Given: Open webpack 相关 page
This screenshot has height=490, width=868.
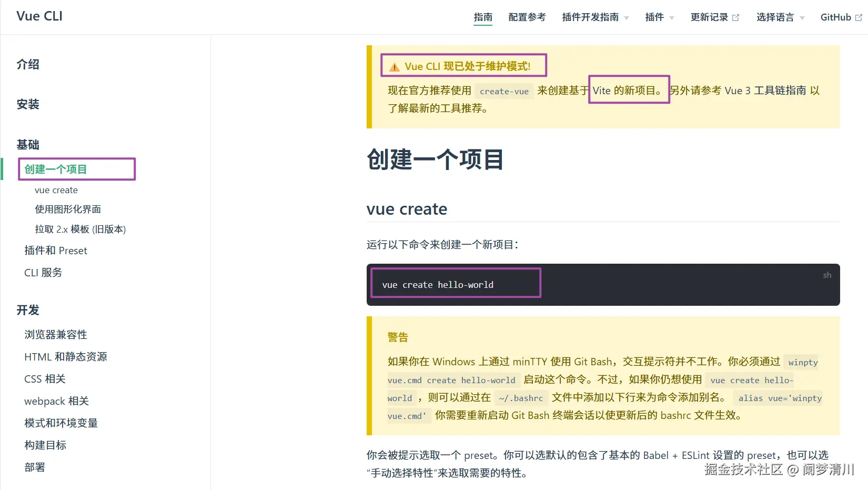Looking at the screenshot, I should point(57,401).
